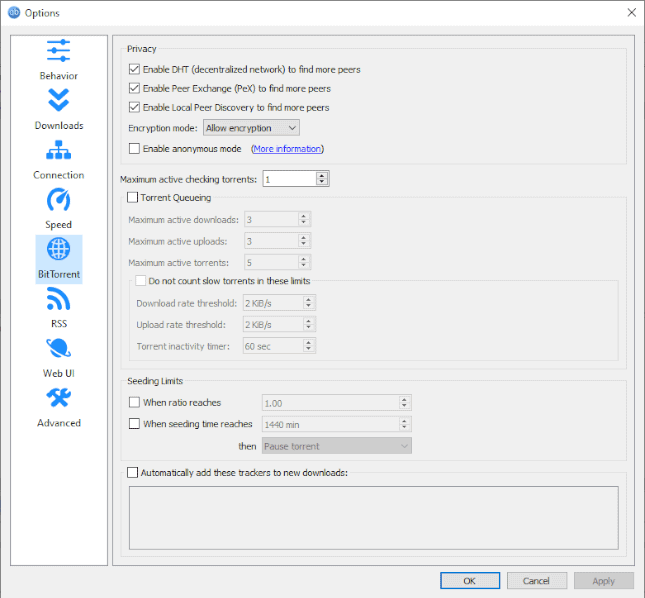The height and width of the screenshot is (598, 645).
Task: Click the Web UI tab label
Action: point(59,373)
